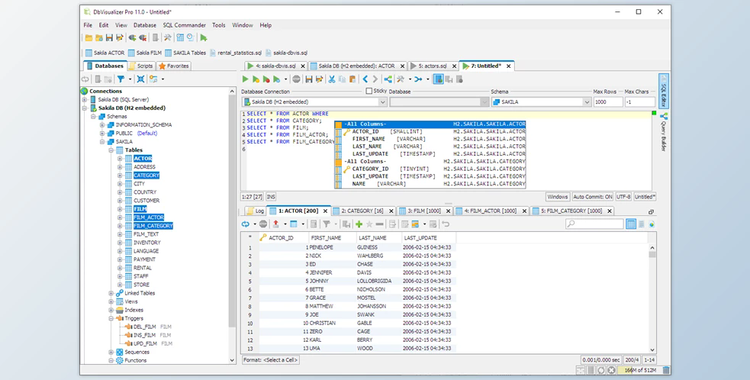Viewport: 750px width, 380px height.
Task: Click the grey minus Delete Row icon
Action: 379,224
